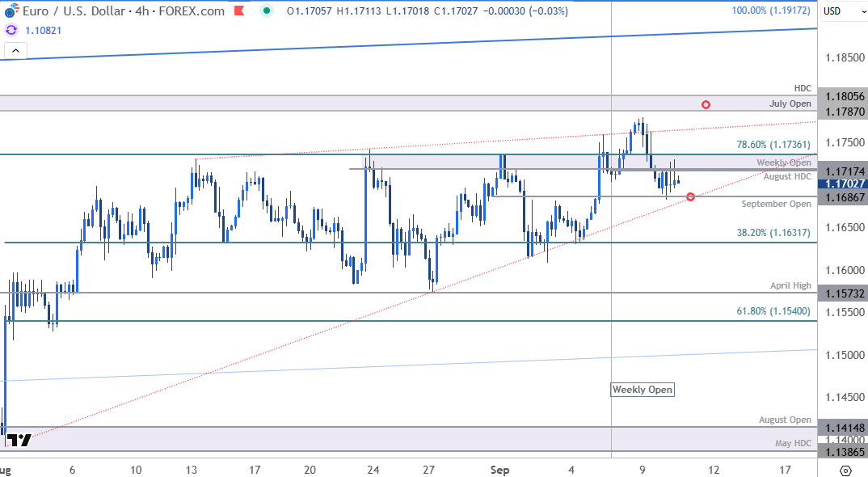Screen dimensions: 868x477
Task: Select the Weekly Open boxed label
Action: pyautogui.click(x=642, y=390)
